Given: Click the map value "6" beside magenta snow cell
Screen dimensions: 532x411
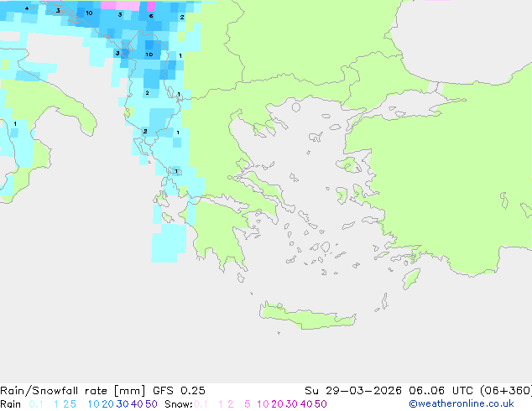Looking at the screenshot, I should (151, 16).
